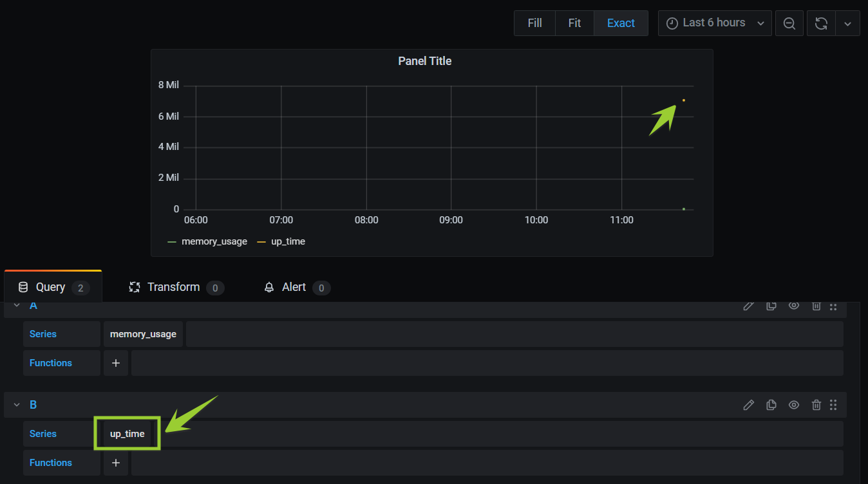Open the Last 6 hours time picker
Screen dimensions: 868x484
pos(715,23)
